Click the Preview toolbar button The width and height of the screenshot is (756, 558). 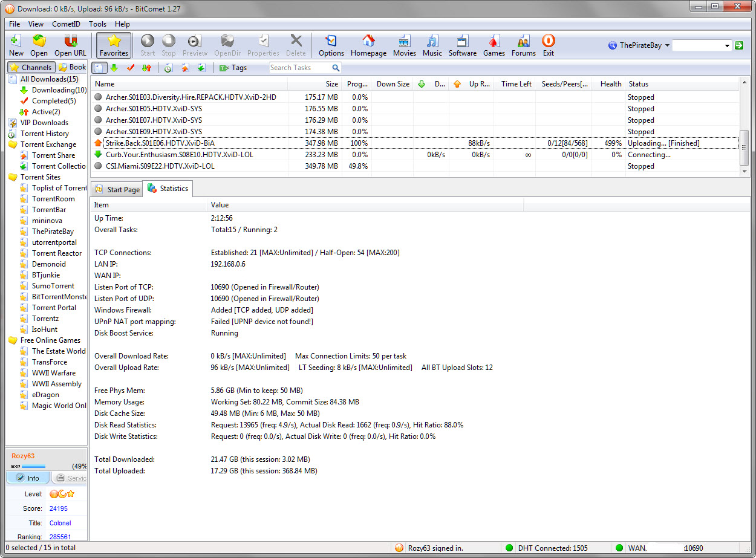[x=195, y=45]
